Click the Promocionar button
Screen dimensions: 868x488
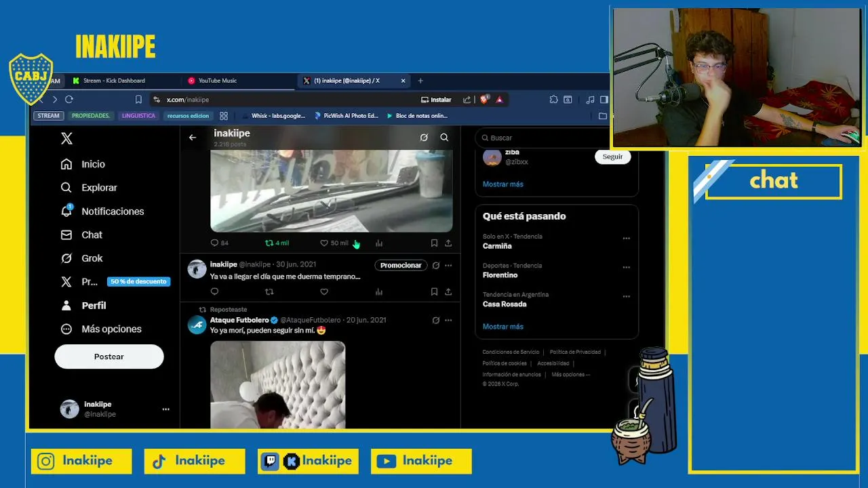pyautogui.click(x=401, y=265)
